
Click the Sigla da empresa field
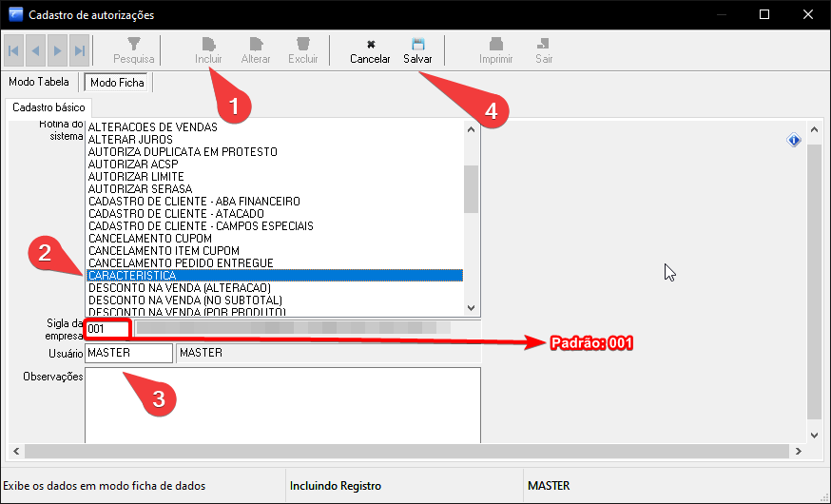pos(106,329)
